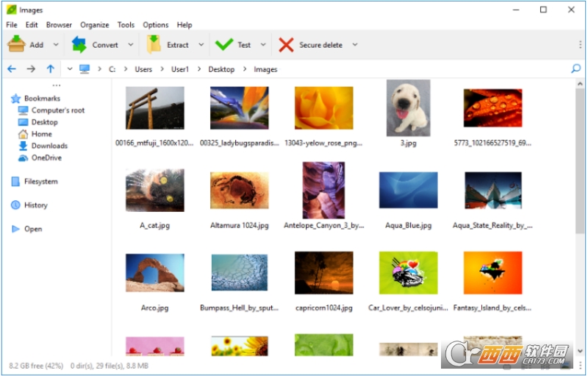The height and width of the screenshot is (376, 588).
Task: Go up one folder level arrow
Action: [x=50, y=68]
